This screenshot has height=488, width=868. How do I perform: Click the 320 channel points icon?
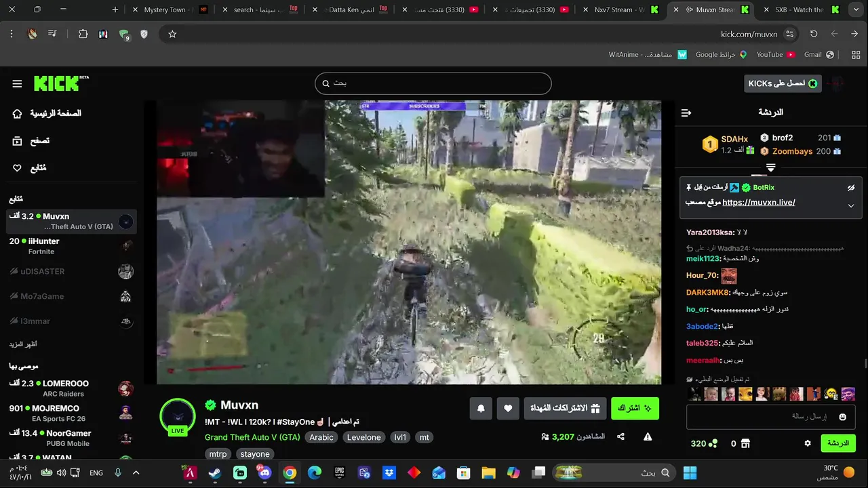[x=713, y=444]
